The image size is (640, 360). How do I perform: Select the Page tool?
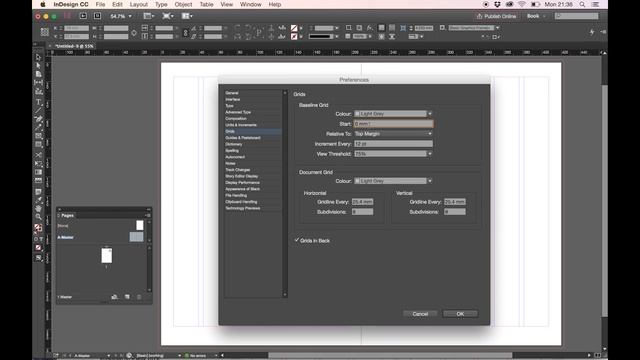[x=38, y=74]
